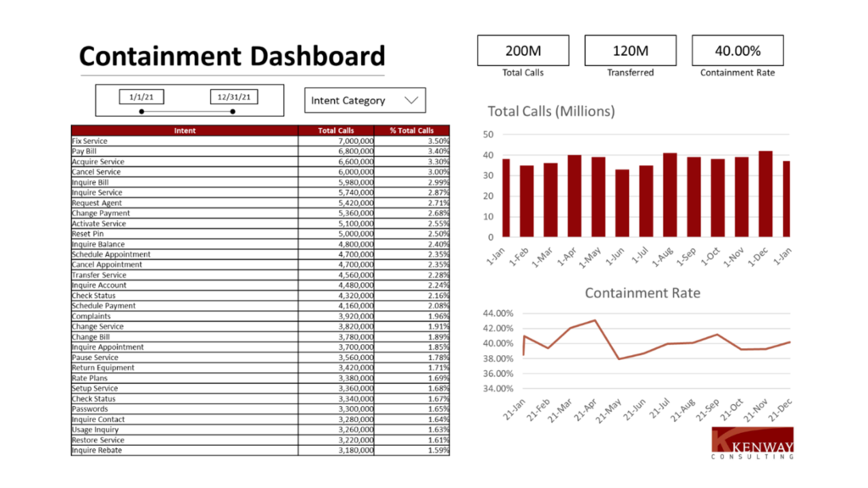Viewport: 868px width, 488px height.
Task: Click the 21-May low point on containment line
Action: pos(619,358)
